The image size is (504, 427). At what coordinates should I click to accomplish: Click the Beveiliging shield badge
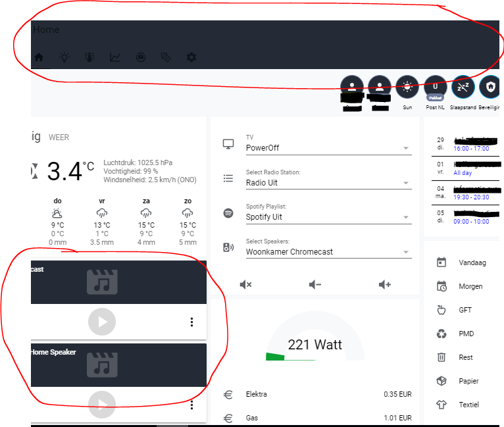[490, 87]
